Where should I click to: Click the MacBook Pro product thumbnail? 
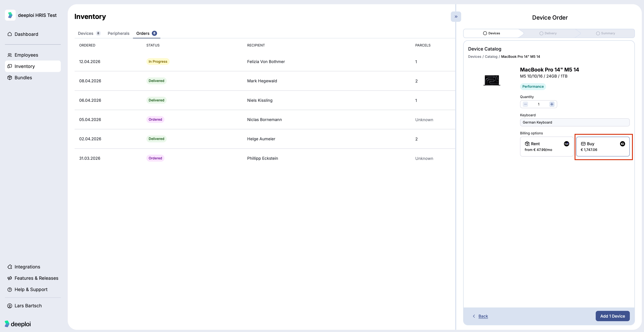(492, 80)
